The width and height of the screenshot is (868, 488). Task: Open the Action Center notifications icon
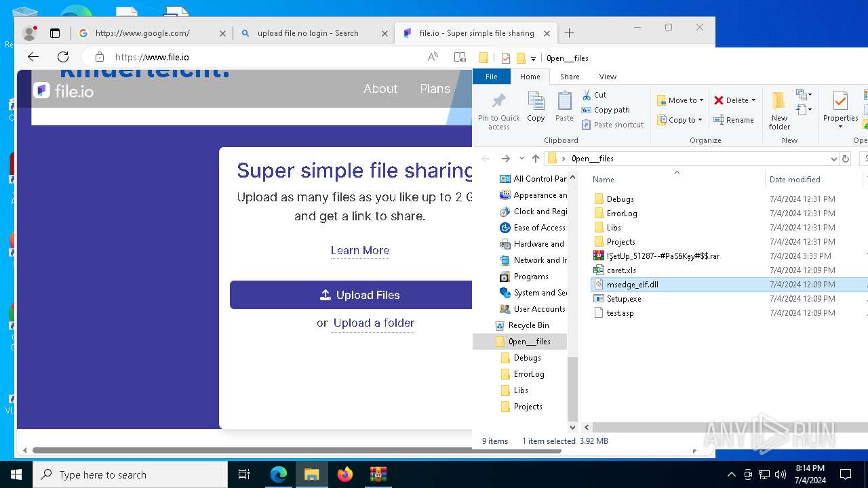pyautogui.click(x=846, y=474)
